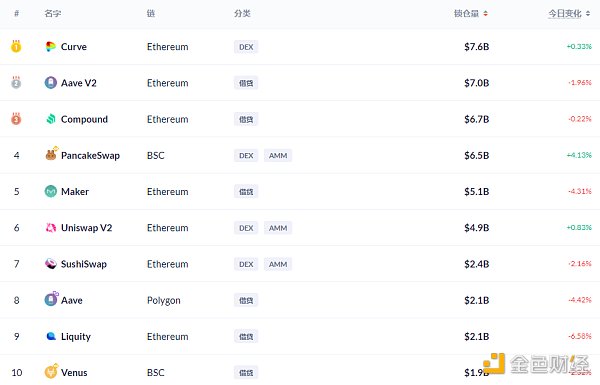Screen dimensions: 600x385
Task: Click the PancakeSwap bunny icon
Action: click(51, 154)
